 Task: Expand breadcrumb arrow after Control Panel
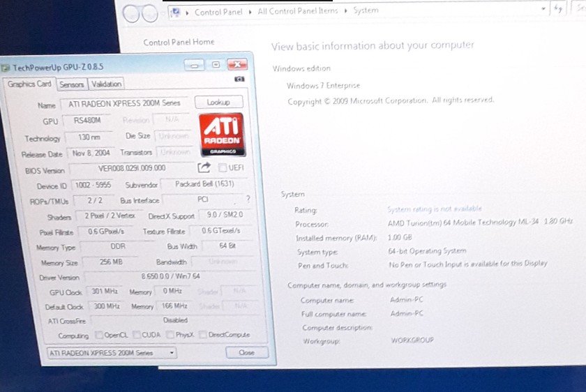tap(250, 12)
